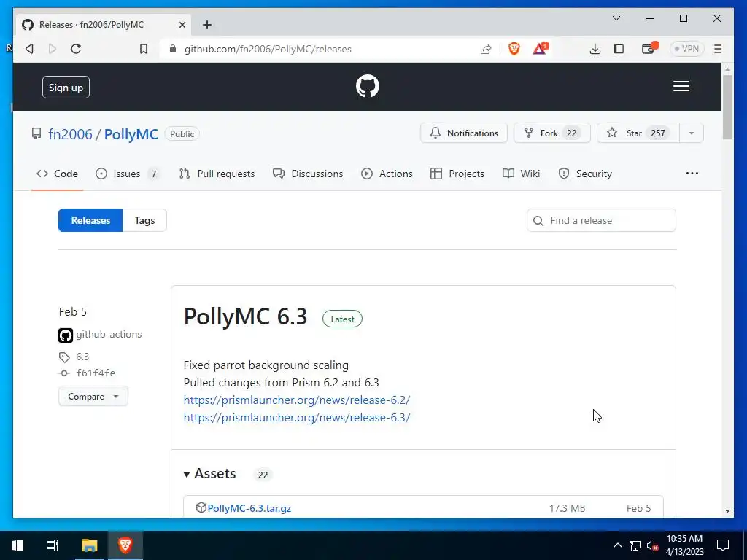
Task: Click the VPN button in toolbar
Action: click(686, 49)
